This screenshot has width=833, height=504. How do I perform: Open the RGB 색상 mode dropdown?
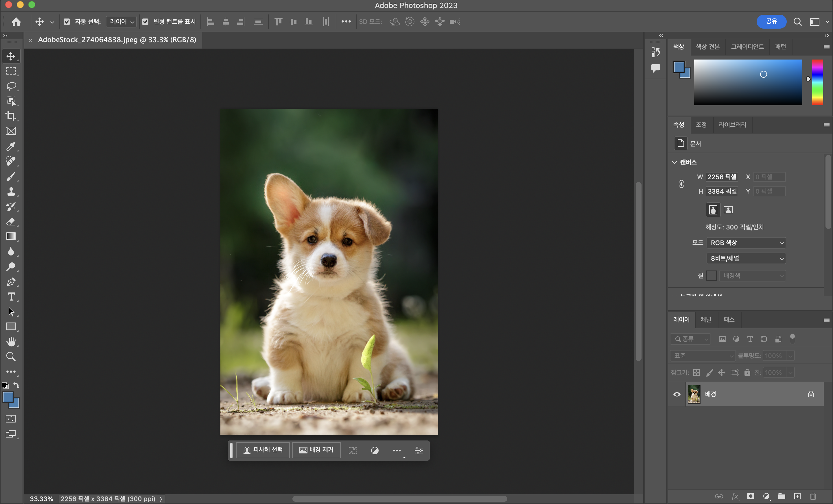746,242
